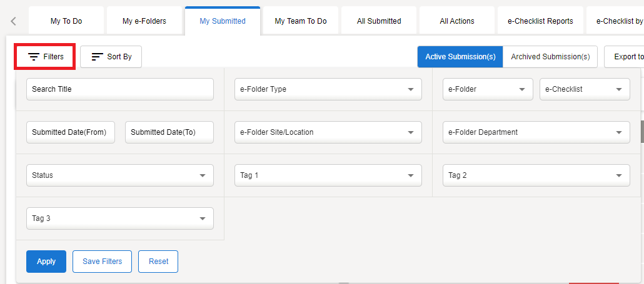Click the left chevron to scroll tabs back

click(14, 21)
